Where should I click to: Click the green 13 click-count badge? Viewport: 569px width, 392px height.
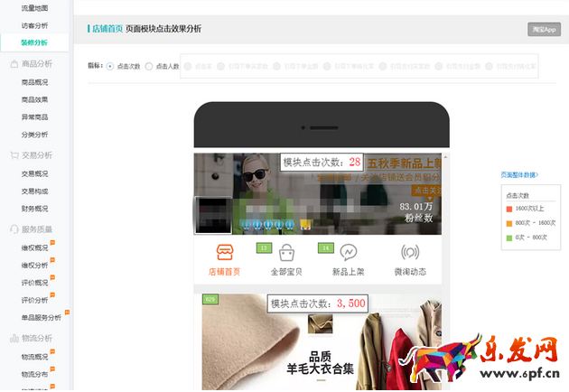click(x=264, y=247)
